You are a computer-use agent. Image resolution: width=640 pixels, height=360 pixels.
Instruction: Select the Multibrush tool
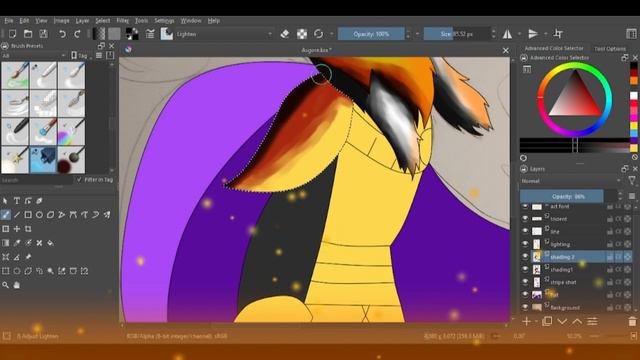107,215
